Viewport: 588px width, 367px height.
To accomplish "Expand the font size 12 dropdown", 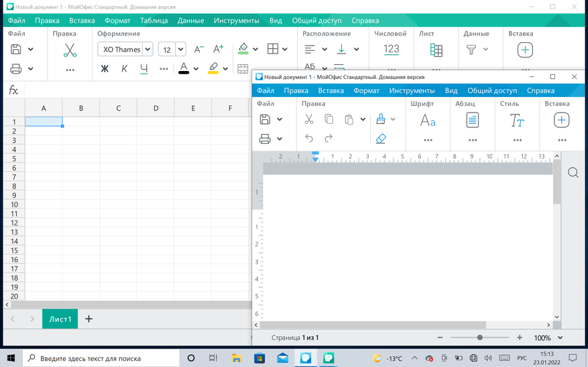I will (180, 50).
